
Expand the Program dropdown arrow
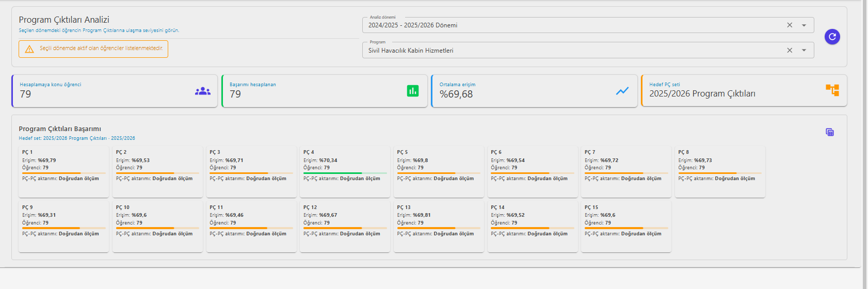(x=804, y=51)
